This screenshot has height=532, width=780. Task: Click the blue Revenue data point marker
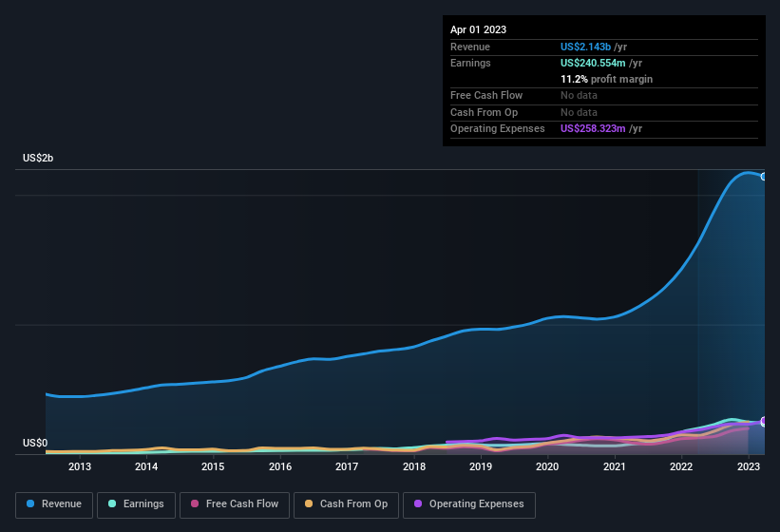[x=764, y=176]
